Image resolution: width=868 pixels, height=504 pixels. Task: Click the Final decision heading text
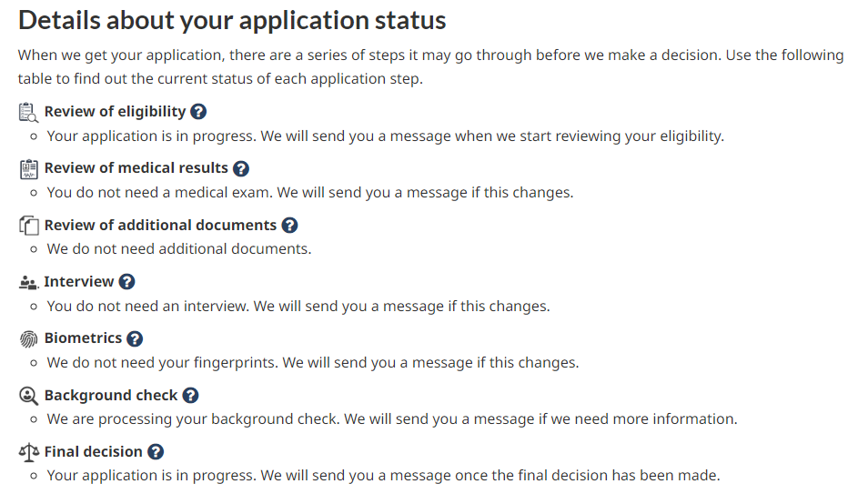click(94, 452)
